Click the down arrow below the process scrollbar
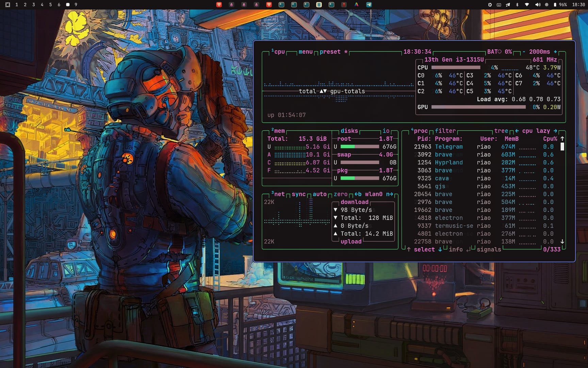This screenshot has width=588, height=368. tap(562, 241)
